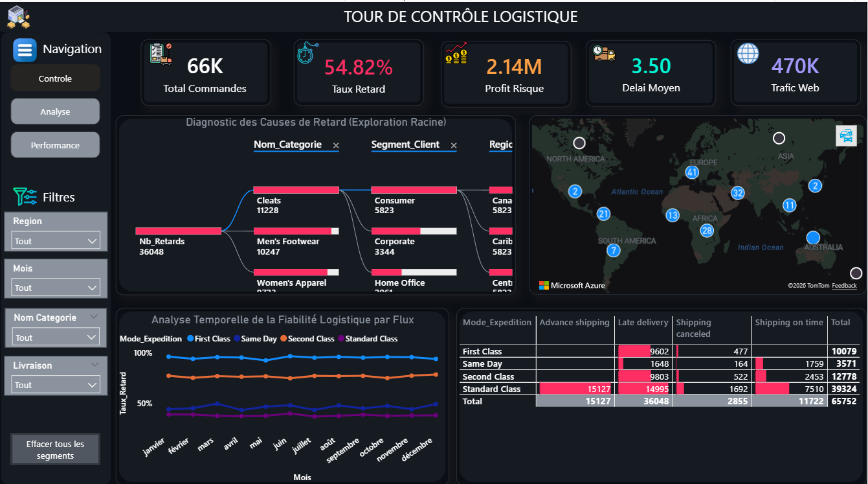This screenshot has width=868, height=484.
Task: Click the funnel Filtres icon
Action: click(x=25, y=197)
